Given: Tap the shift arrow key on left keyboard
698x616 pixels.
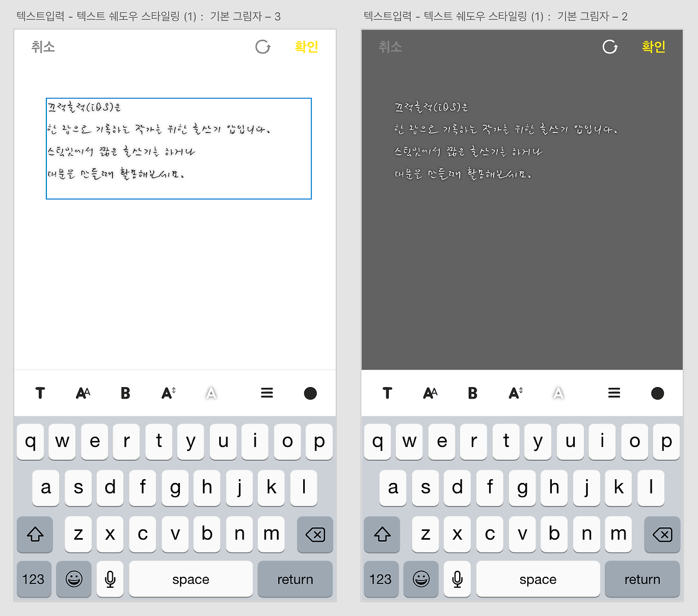Looking at the screenshot, I should tap(35, 534).
